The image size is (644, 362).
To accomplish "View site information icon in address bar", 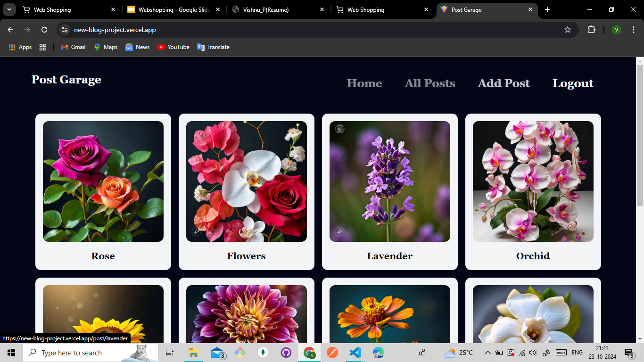I will click(x=65, y=30).
